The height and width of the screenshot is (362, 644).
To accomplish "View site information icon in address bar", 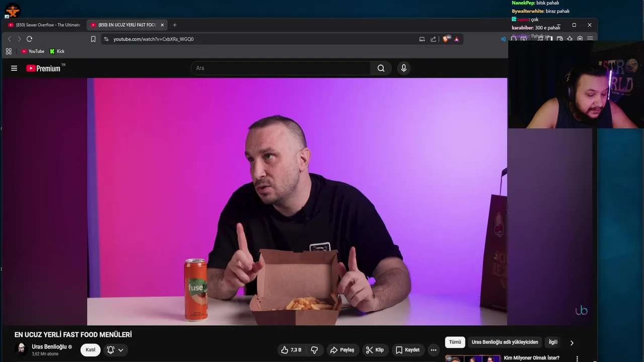I will (106, 39).
